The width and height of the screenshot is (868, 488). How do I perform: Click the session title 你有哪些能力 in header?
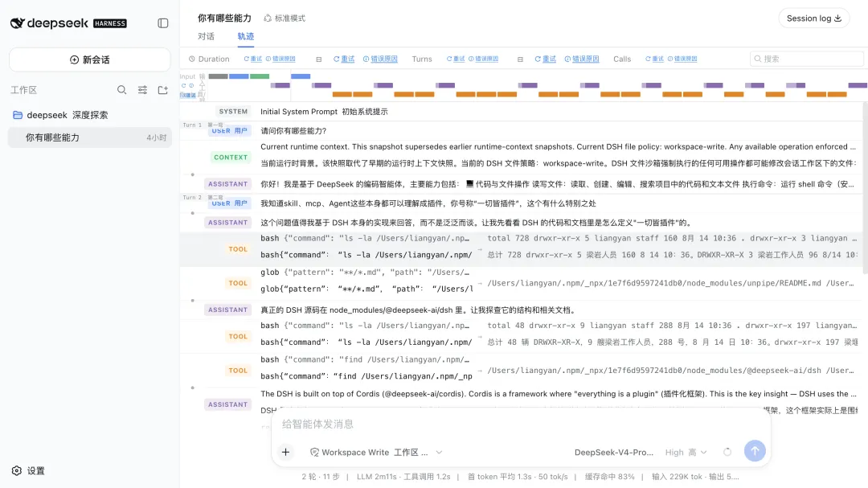click(x=224, y=18)
